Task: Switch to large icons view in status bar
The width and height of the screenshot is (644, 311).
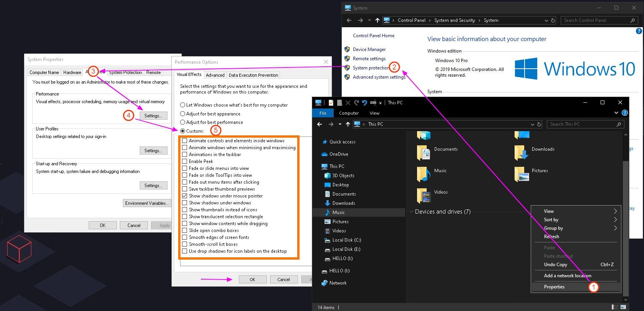Action: 623,307
